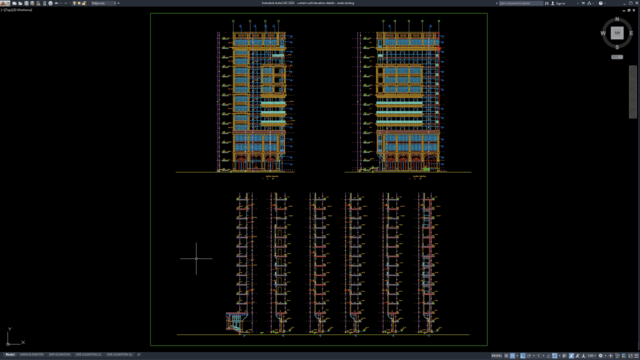Switch to the SIDE ELEVATION (2) tab
This screenshot has width=640, height=360.
(88, 355)
